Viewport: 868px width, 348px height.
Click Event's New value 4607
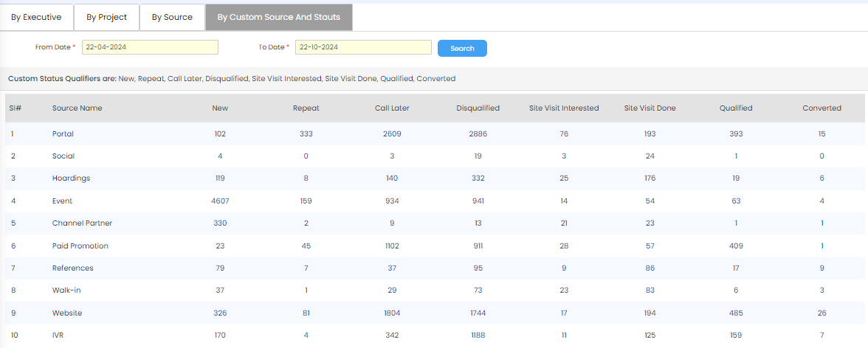tap(220, 201)
